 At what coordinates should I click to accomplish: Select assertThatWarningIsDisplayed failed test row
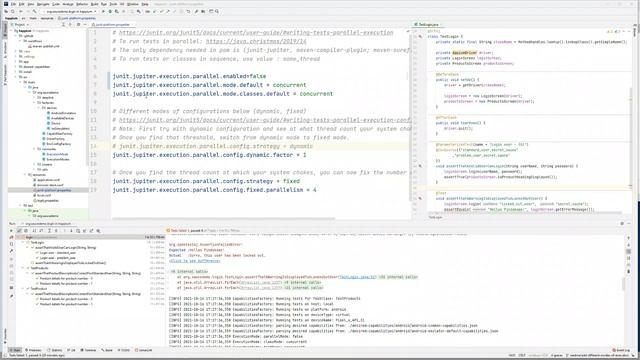(71, 263)
